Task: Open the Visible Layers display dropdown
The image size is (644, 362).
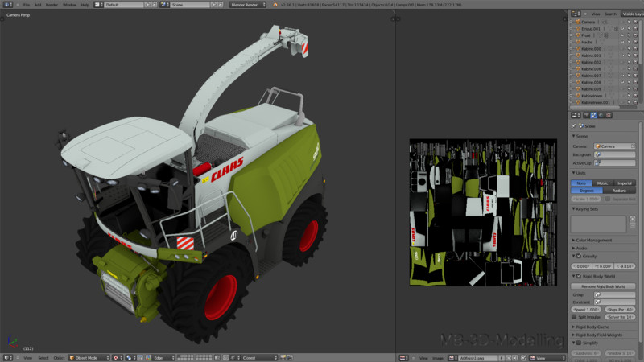Action: click(632, 14)
